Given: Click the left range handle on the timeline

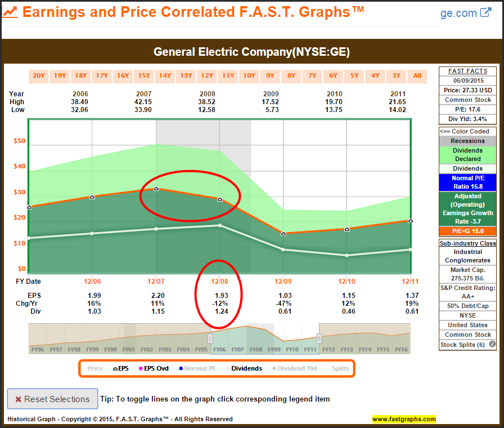Looking at the screenshot, I should [210, 338].
